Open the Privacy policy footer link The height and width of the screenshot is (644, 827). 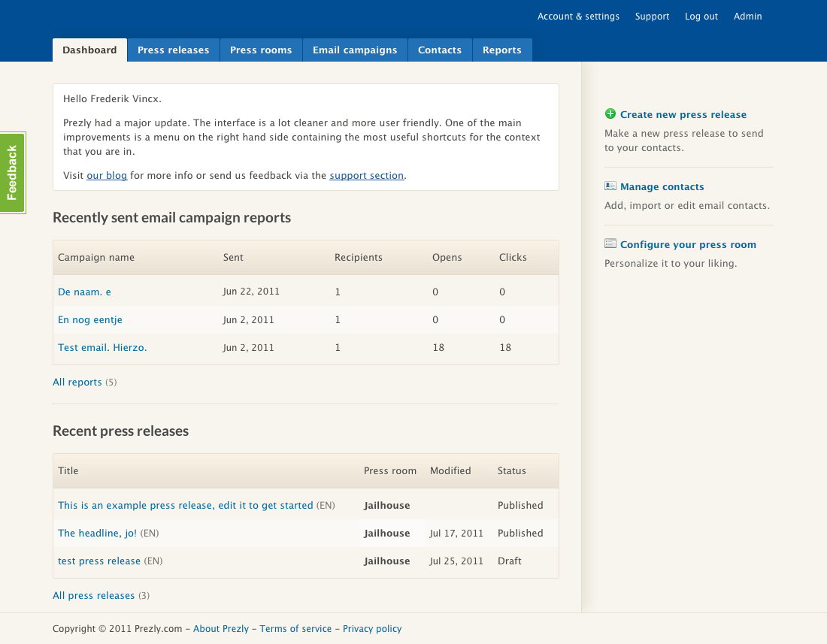point(372,629)
